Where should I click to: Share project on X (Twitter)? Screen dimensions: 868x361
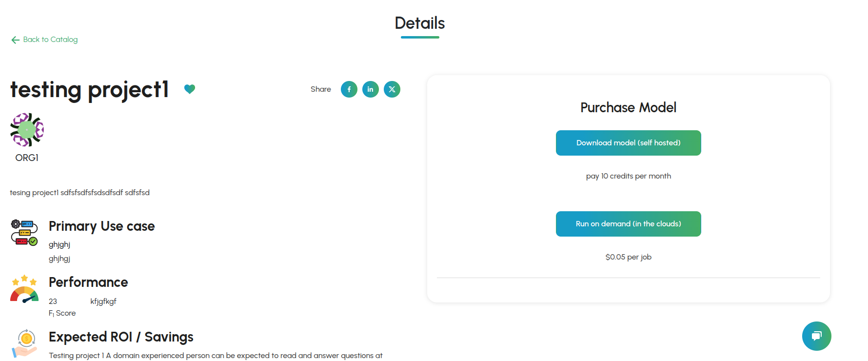(392, 89)
